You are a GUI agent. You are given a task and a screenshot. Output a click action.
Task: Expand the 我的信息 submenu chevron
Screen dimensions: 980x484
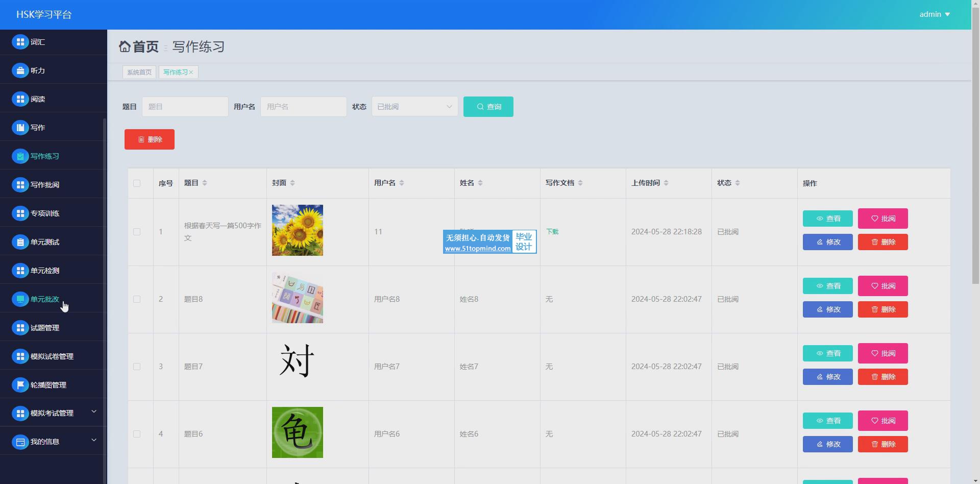94,440
